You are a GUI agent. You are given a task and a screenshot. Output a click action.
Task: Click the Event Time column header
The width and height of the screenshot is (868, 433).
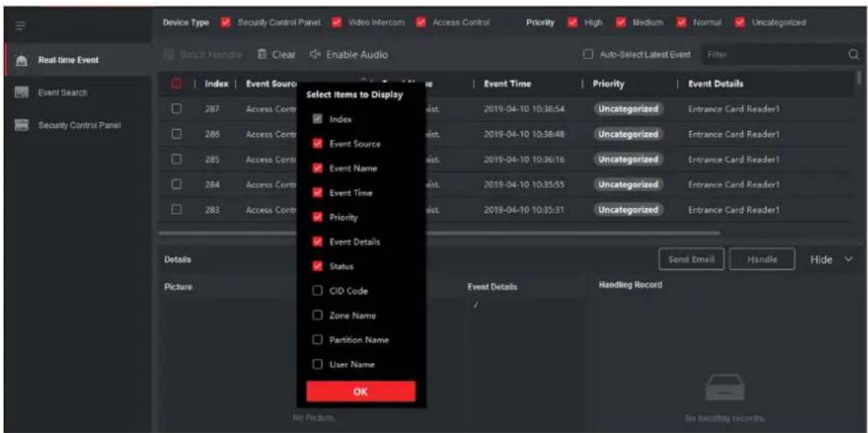coord(507,84)
